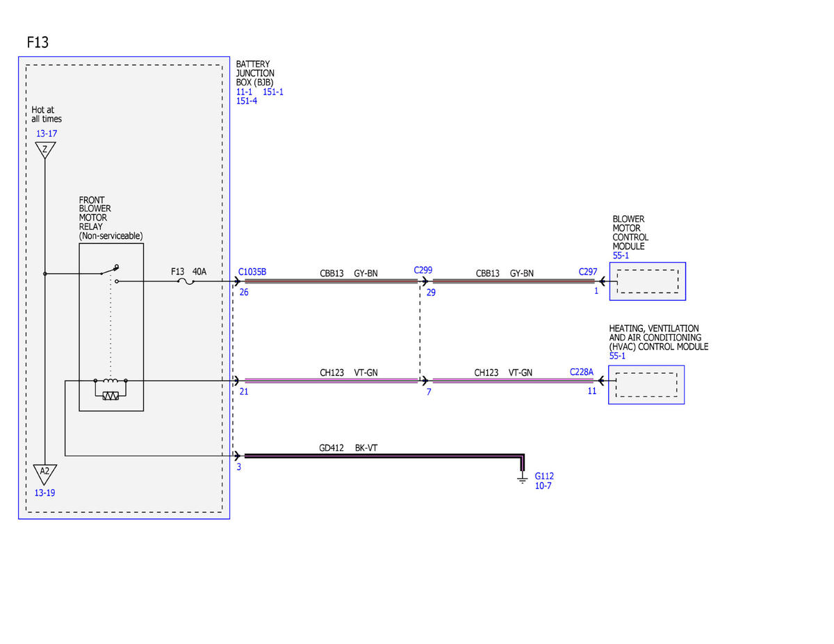Click 'CBB13 GY-BN' label between C1035B and C299
This screenshot has width=834, height=644.
349,273
